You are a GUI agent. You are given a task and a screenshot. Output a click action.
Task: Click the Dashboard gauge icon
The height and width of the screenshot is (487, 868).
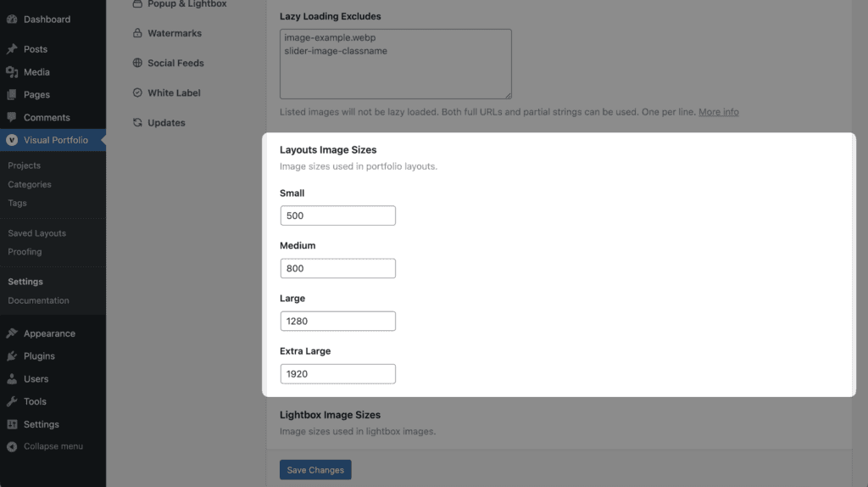tap(12, 19)
